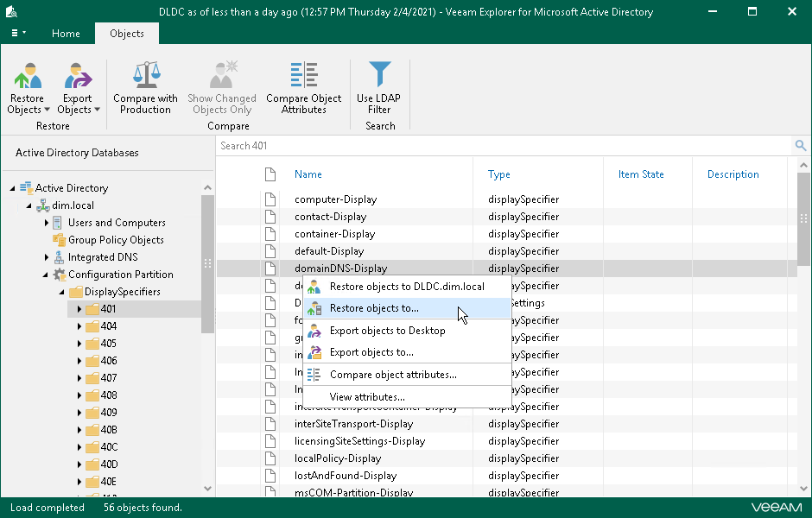Open the hamburger main menu dropdown

(x=18, y=34)
